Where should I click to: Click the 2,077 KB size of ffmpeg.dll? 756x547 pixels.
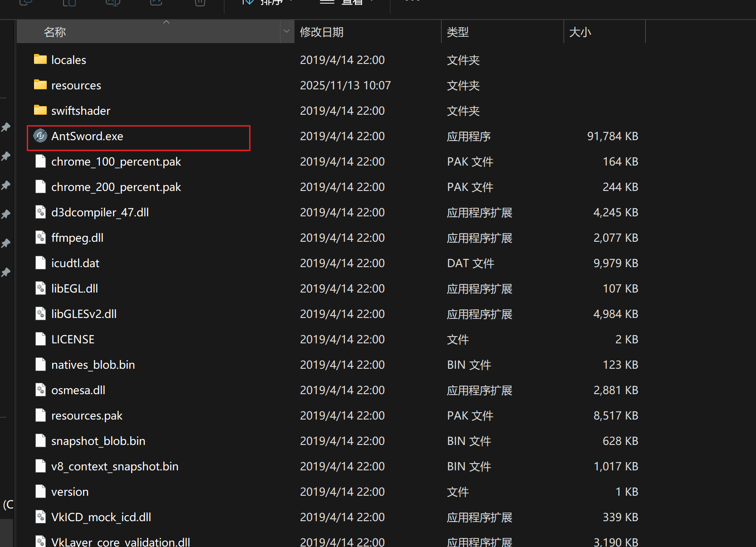pyautogui.click(x=616, y=238)
